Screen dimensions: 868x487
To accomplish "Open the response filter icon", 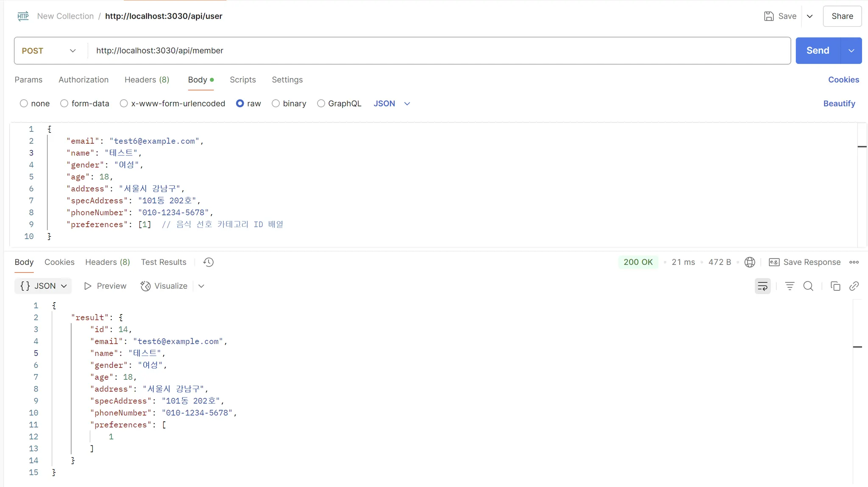I will (x=790, y=286).
